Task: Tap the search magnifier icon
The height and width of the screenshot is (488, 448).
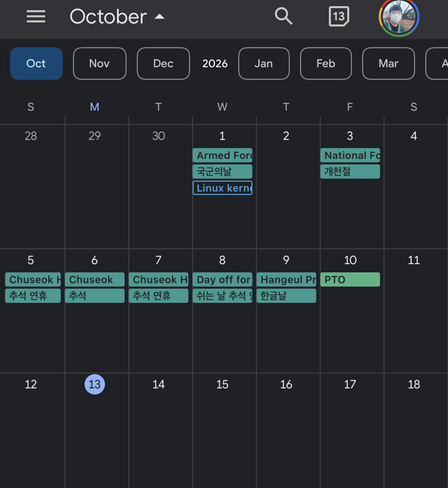Action: pyautogui.click(x=283, y=16)
